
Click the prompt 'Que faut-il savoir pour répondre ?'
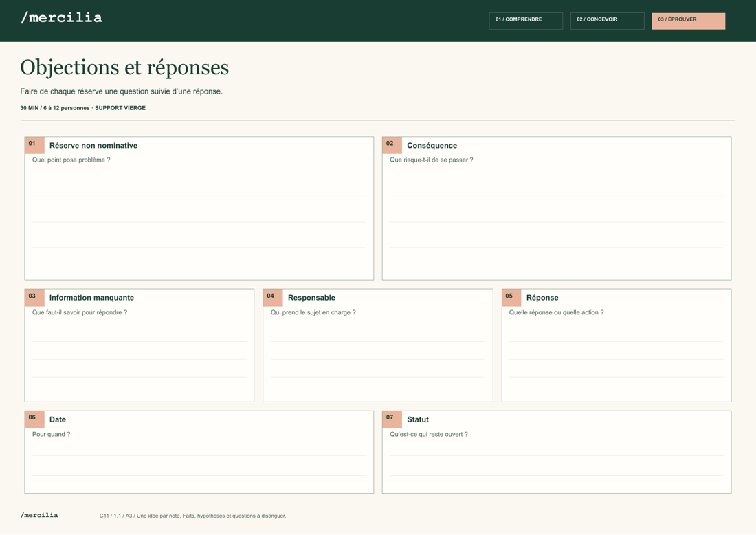point(80,312)
